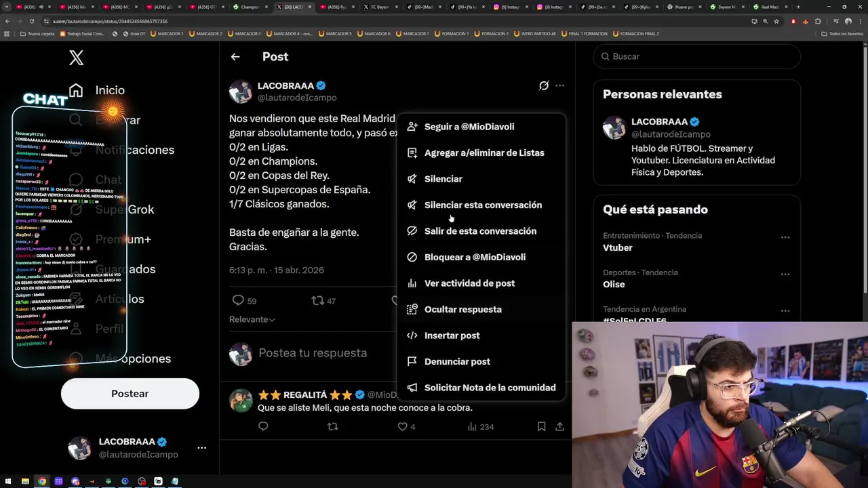Open more options for the Olise trend
868x488 pixels.
(x=785, y=274)
